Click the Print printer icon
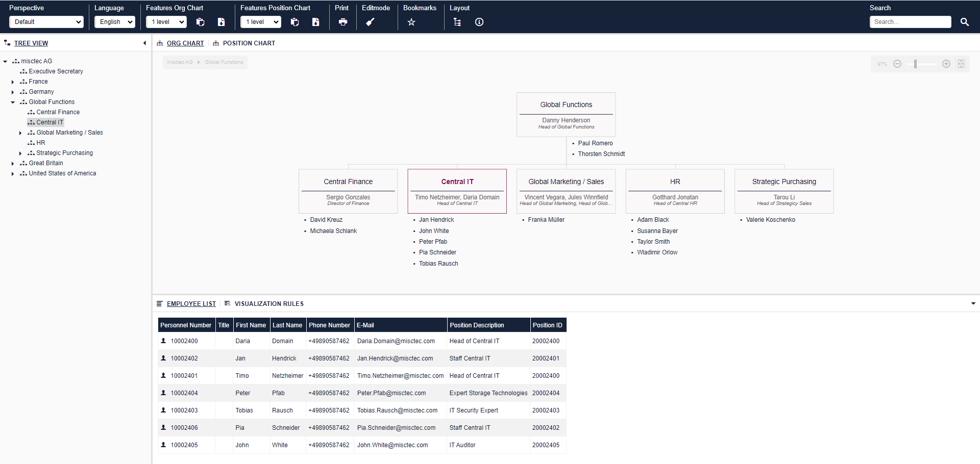980x464 pixels. pyautogui.click(x=343, y=22)
